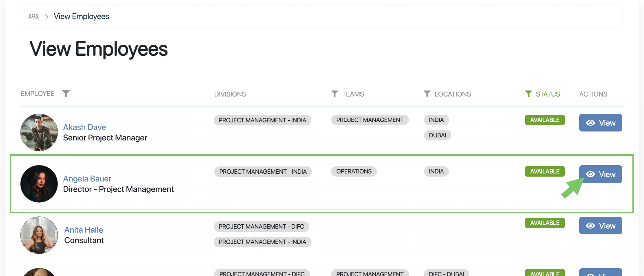Open the View Employees breadcrumb link

coord(81,16)
